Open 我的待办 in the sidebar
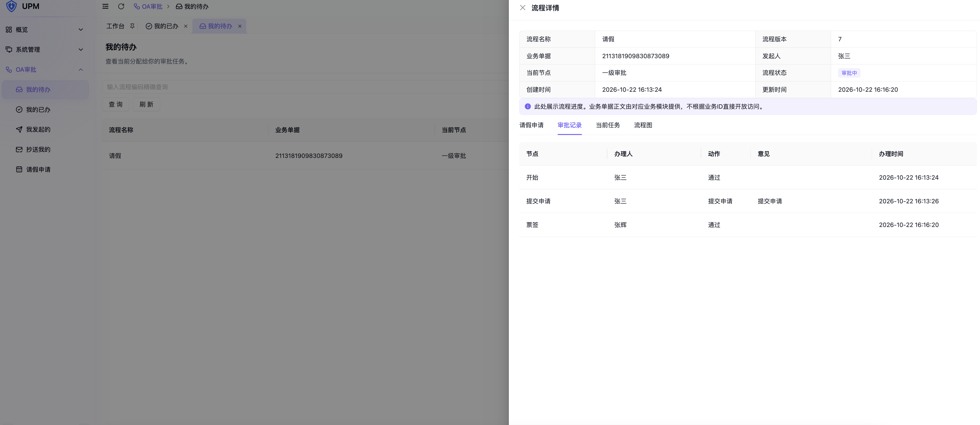The height and width of the screenshot is (425, 980). (45, 90)
